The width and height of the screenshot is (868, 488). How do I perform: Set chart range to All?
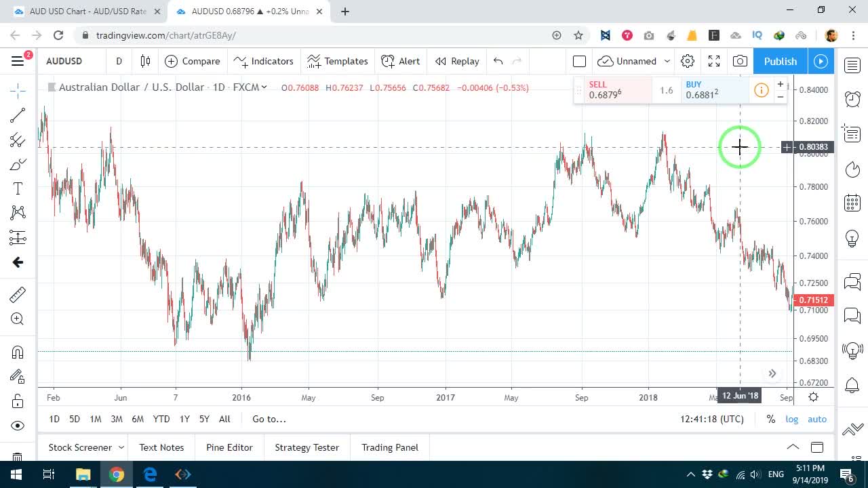point(224,419)
